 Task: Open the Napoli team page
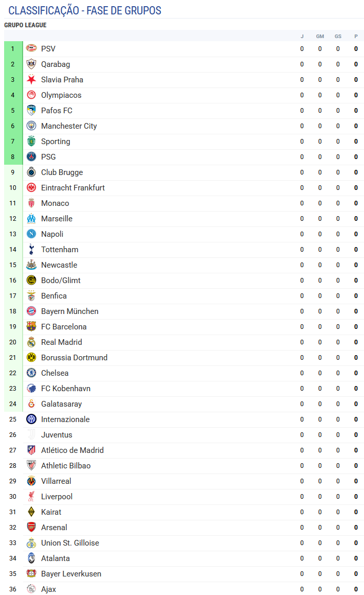tap(52, 234)
